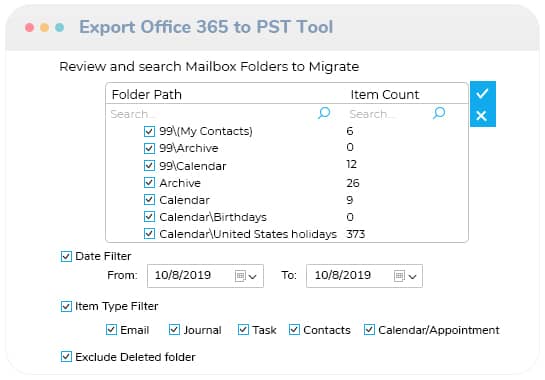The image size is (545, 380).
Task: Click the From date value 10/8/2019
Action: tap(183, 275)
